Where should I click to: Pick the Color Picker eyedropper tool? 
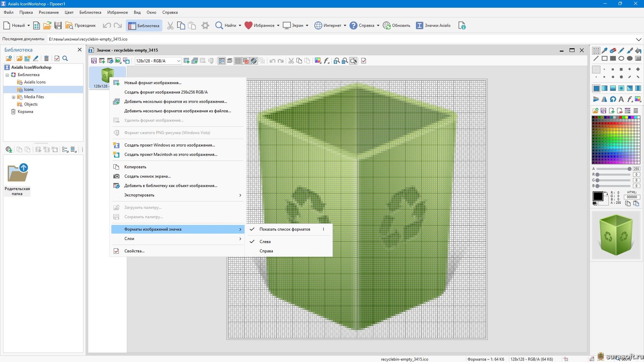click(x=605, y=50)
